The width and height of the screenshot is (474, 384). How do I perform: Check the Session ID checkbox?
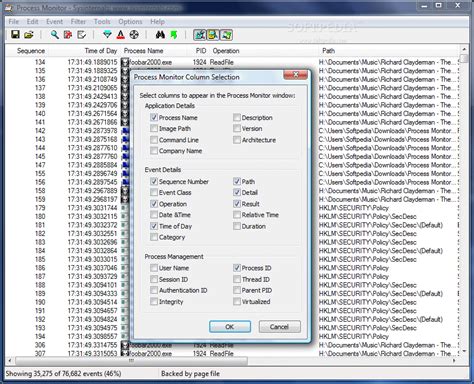coord(154,279)
